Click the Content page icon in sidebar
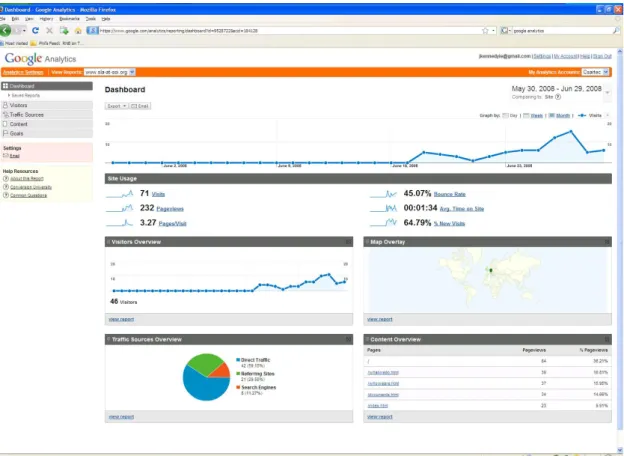 click(x=5, y=124)
